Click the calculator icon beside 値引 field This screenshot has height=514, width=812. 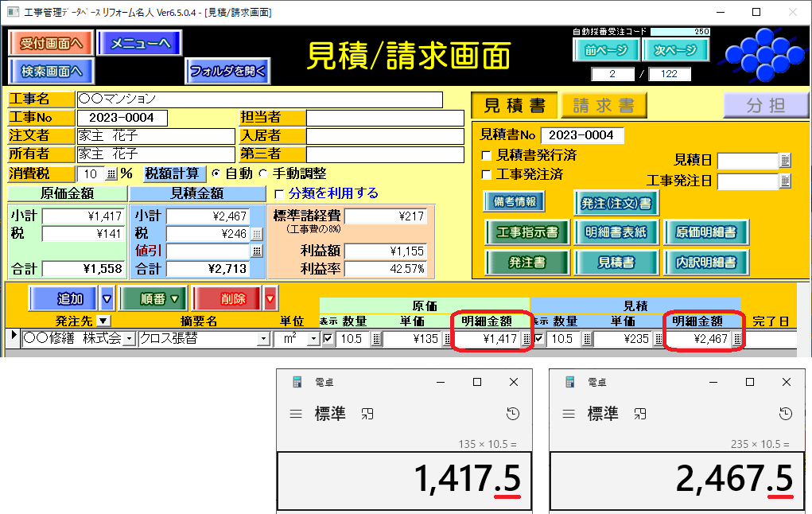click(x=257, y=251)
